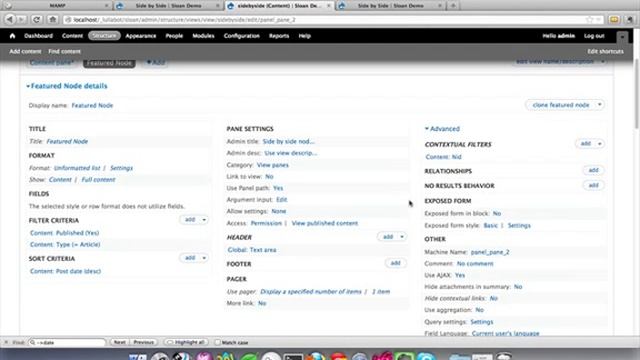This screenshot has height=360, width=640.
Task: Open the Reports admin menu
Action: 279,36
